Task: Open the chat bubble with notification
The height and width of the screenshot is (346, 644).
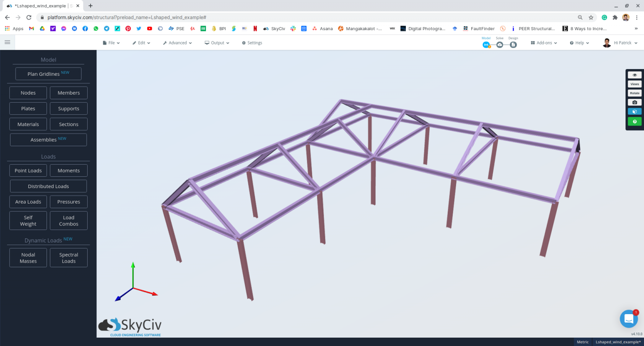Action: tap(628, 319)
